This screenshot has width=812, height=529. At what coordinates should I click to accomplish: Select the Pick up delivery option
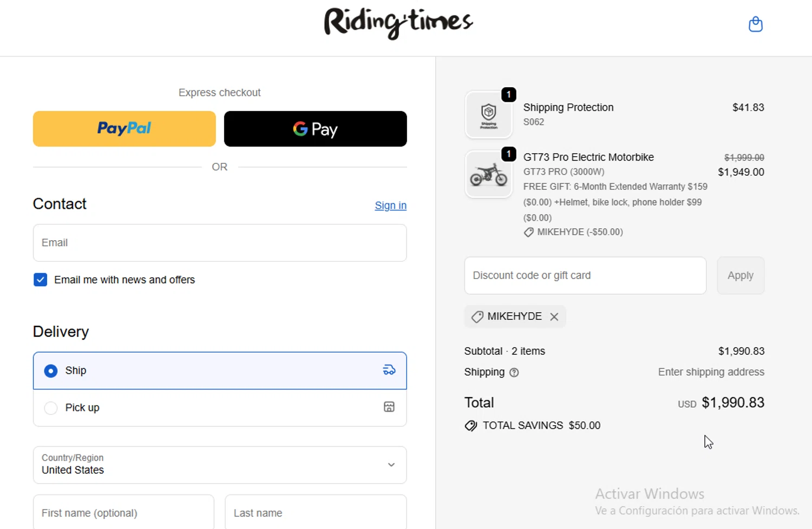tap(220, 408)
